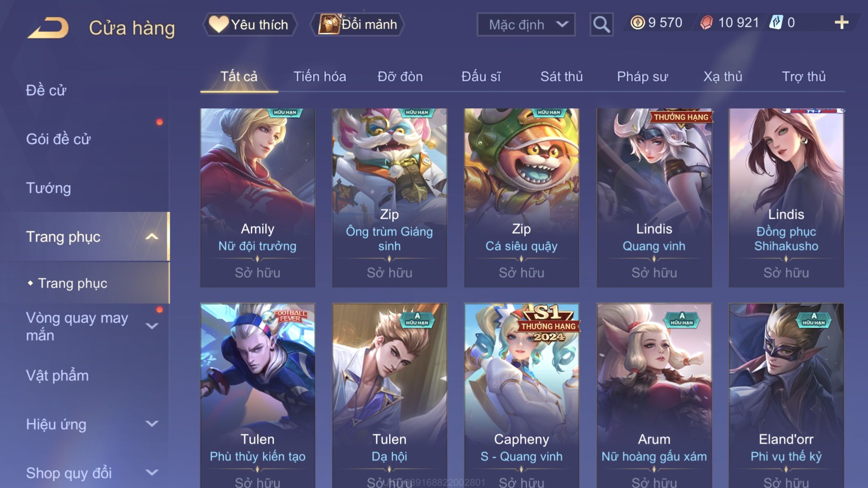The image size is (868, 488).
Task: Select Amily Nữ đội trưởng skin card
Action: [x=257, y=198]
